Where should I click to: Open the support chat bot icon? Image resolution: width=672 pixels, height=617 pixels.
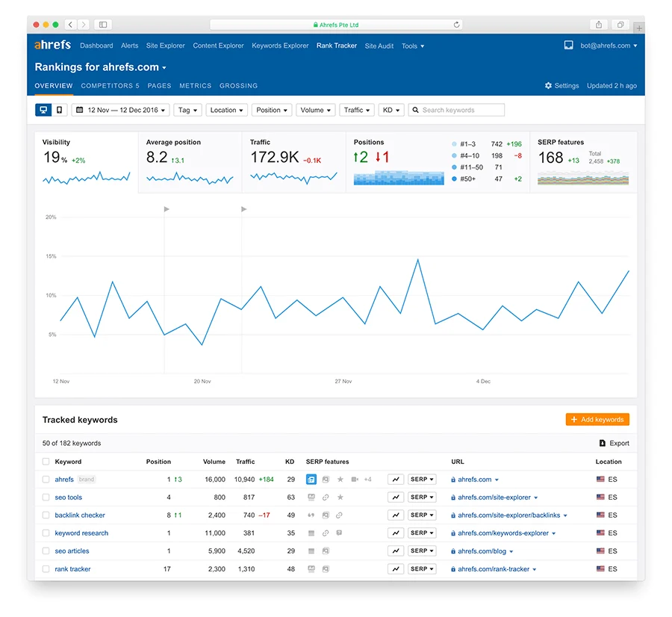click(x=570, y=45)
